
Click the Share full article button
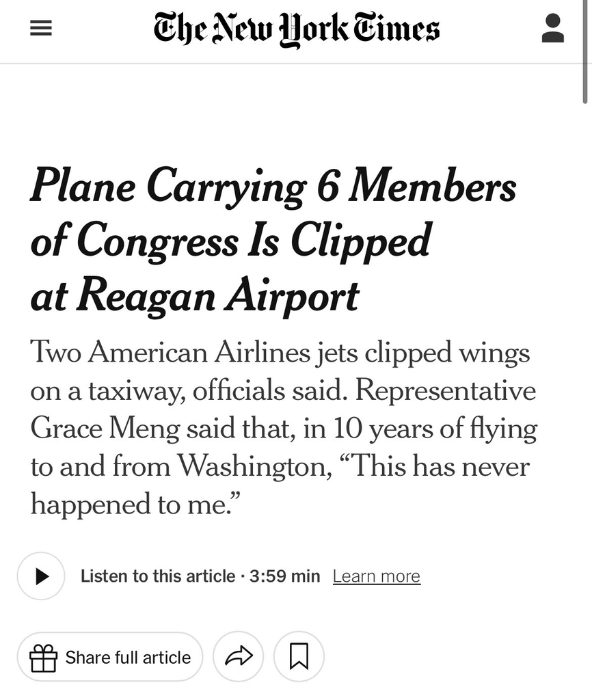point(110,657)
